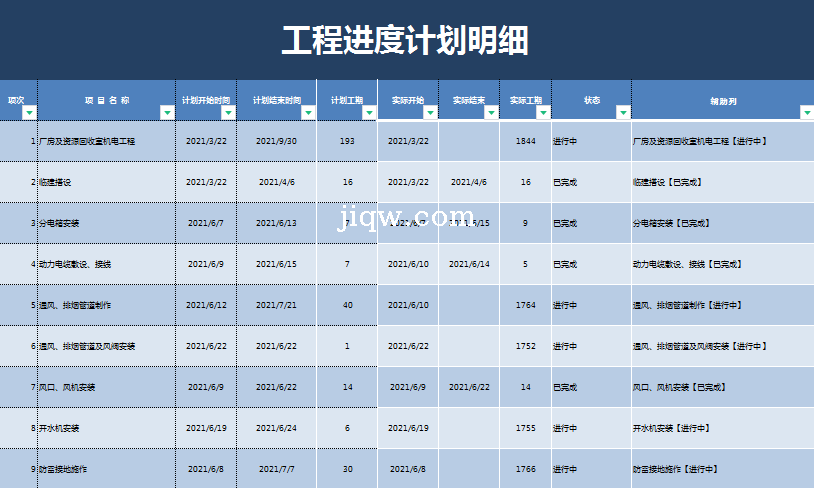Image resolution: width=814 pixels, height=488 pixels.
Task: Click the planned duration cell showing 193
Action: (x=347, y=141)
